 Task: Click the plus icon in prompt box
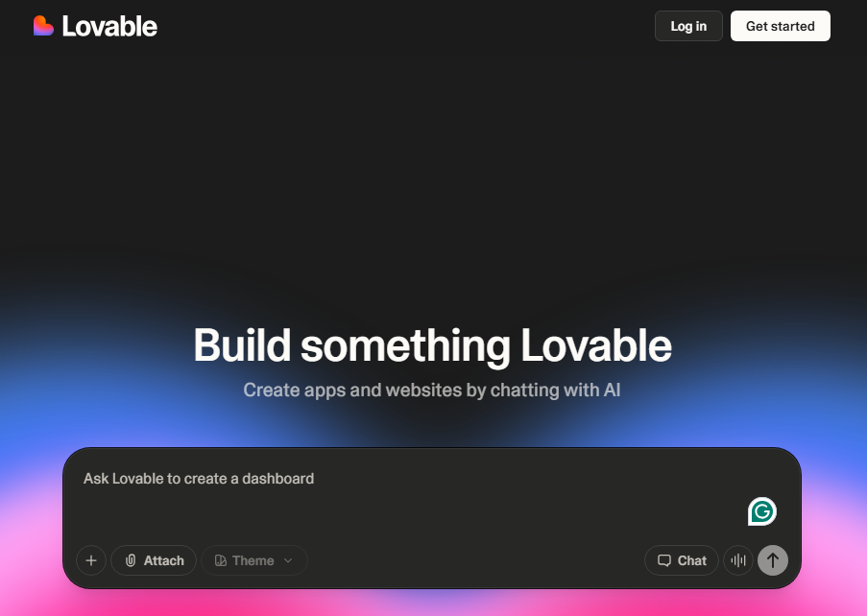tap(91, 560)
